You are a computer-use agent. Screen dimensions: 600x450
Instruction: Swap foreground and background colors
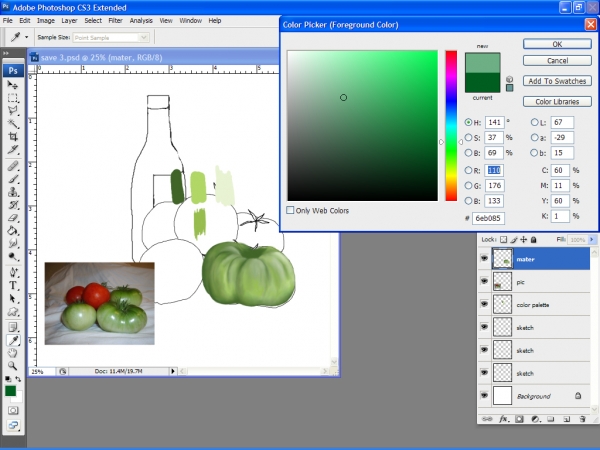pos(18,379)
